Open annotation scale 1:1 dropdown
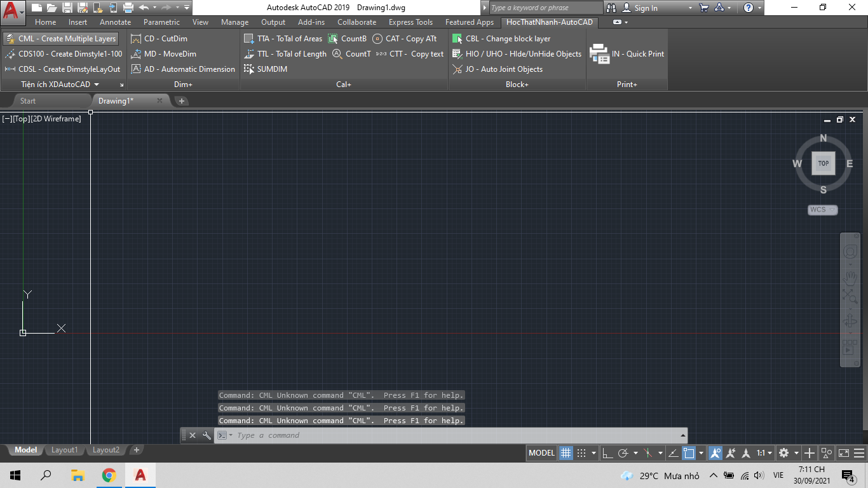Screen dimensions: 868x488 (764, 453)
